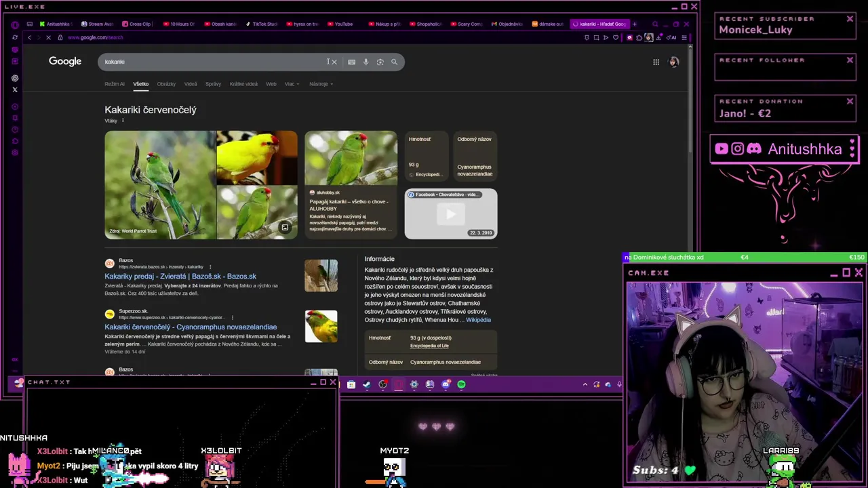The height and width of the screenshot is (488, 868).
Task: Open Kakariky predaj Bazoš.sk result link
Action: (180, 277)
